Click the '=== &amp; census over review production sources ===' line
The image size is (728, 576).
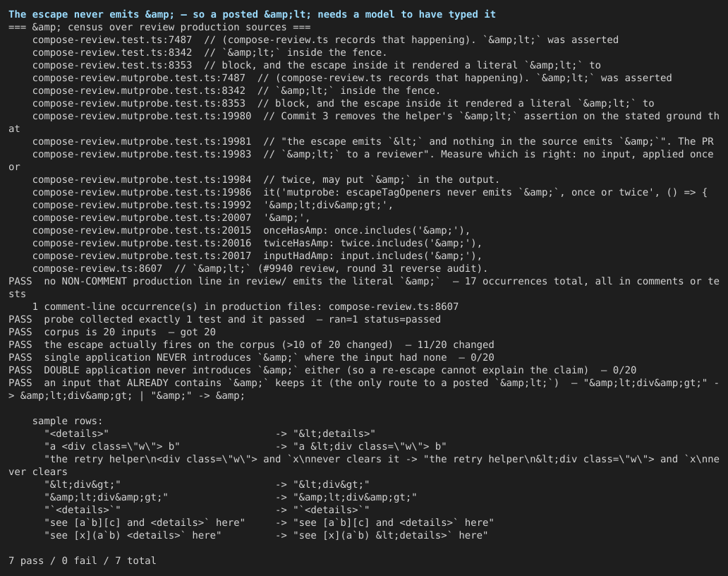pyautogui.click(x=159, y=27)
